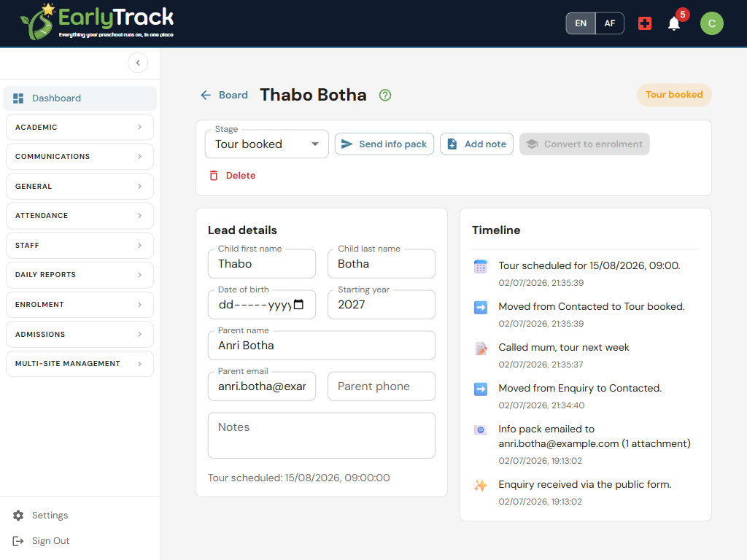Image resolution: width=747 pixels, height=560 pixels.
Task: Click the Delete button
Action: (x=233, y=175)
